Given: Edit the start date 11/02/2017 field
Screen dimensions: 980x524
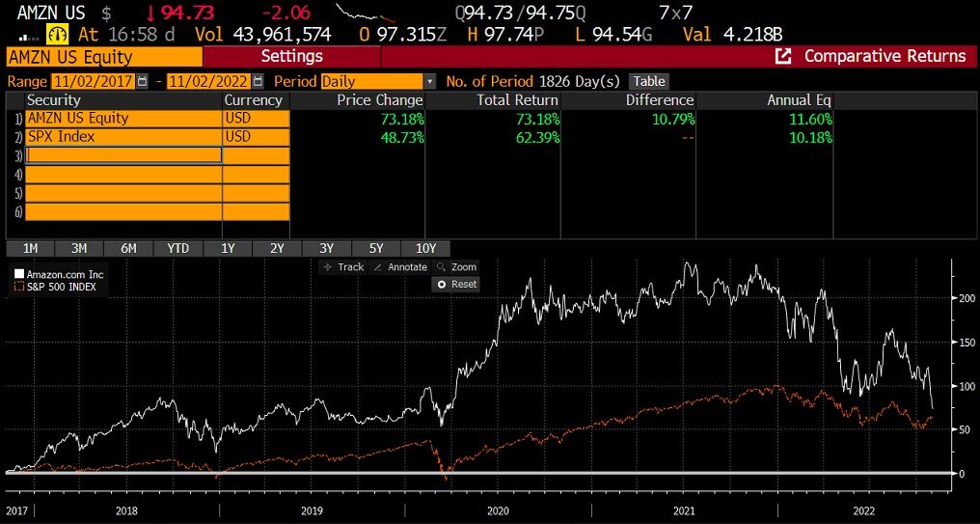Looking at the screenshot, I should pos(94,81).
